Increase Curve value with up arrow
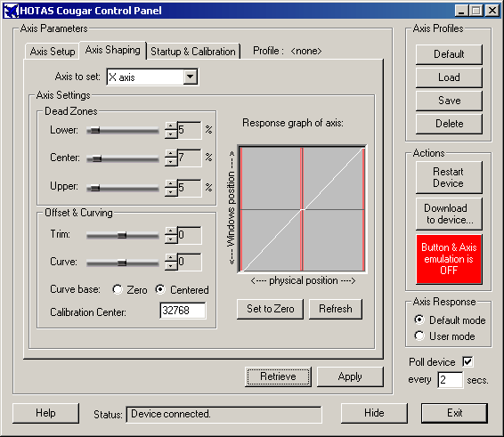This screenshot has width=504, height=437. [171, 258]
